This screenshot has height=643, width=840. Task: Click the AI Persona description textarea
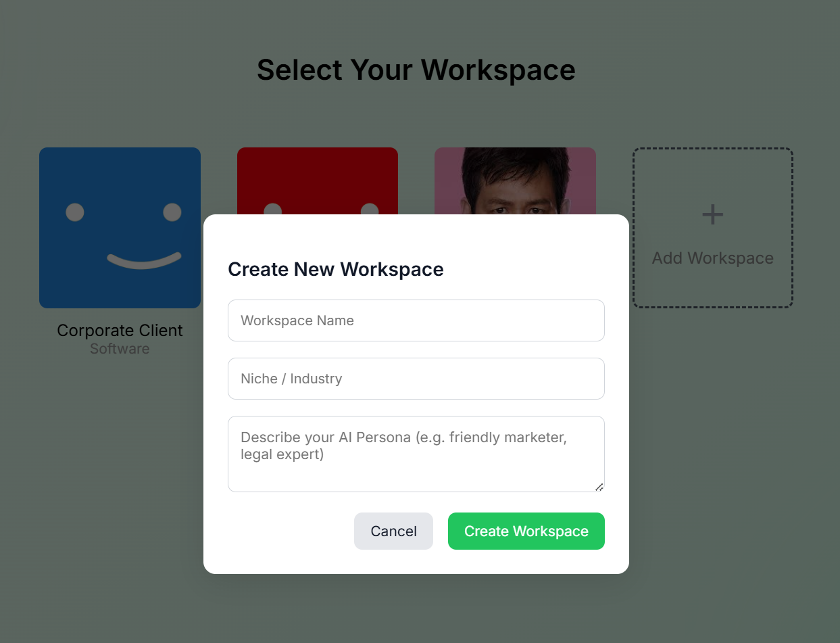416,453
